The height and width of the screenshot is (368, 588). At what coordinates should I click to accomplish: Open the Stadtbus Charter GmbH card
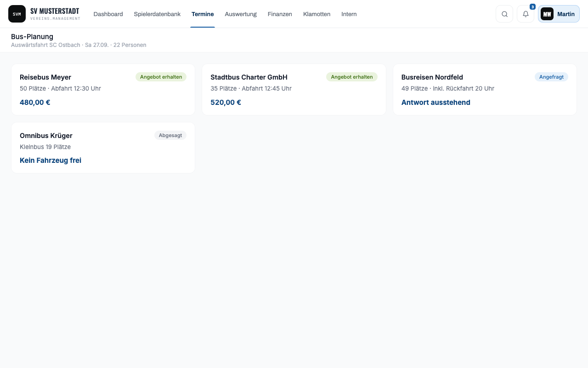294,89
